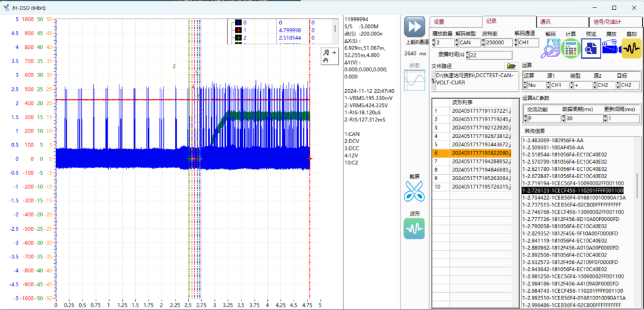Toggle the 叠加 waveform overlay icon
The width and height of the screenshot is (644, 310).
pos(631,48)
